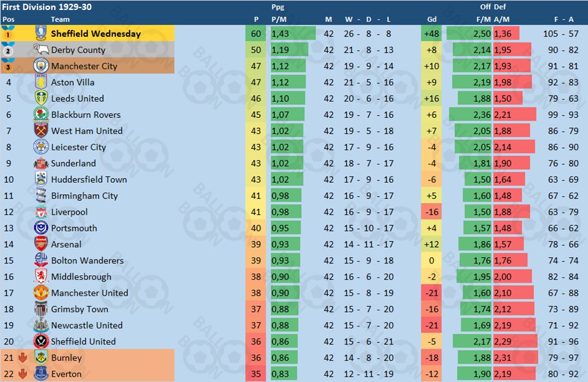This screenshot has height=382, width=588.
Task: Click the Team column header
Action: click(x=60, y=19)
